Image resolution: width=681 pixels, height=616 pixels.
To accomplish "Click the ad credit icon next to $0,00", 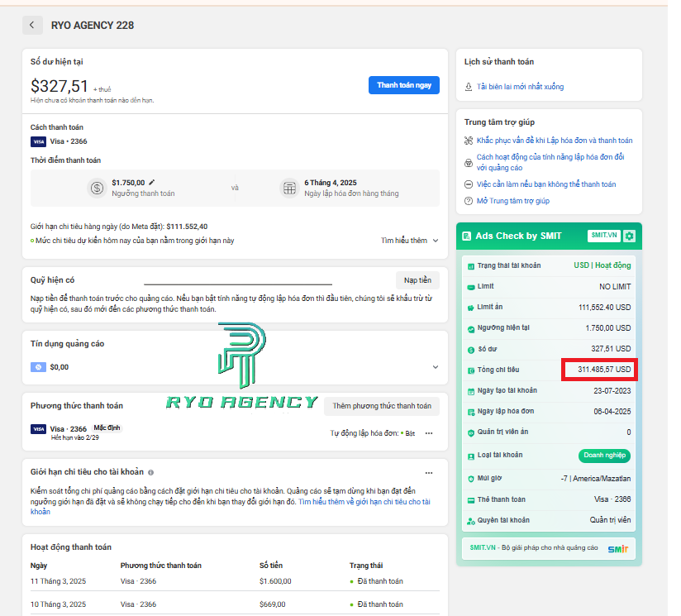I will [38, 367].
